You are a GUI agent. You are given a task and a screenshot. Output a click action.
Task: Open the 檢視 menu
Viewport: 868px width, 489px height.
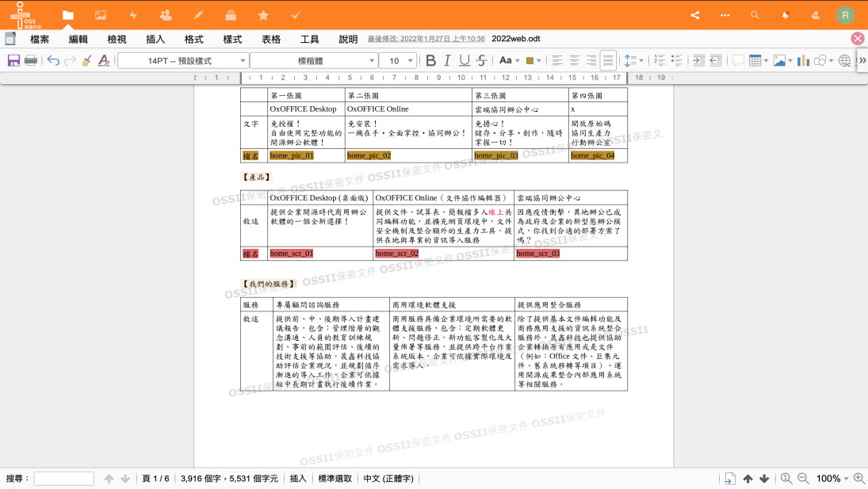click(117, 39)
